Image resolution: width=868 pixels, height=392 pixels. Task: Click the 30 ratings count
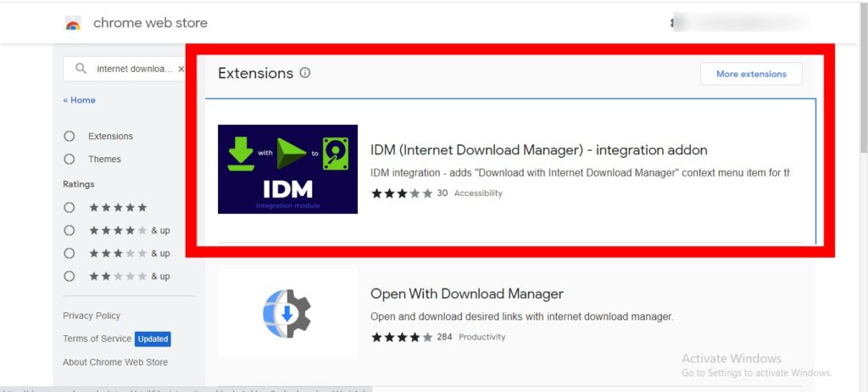coord(442,193)
